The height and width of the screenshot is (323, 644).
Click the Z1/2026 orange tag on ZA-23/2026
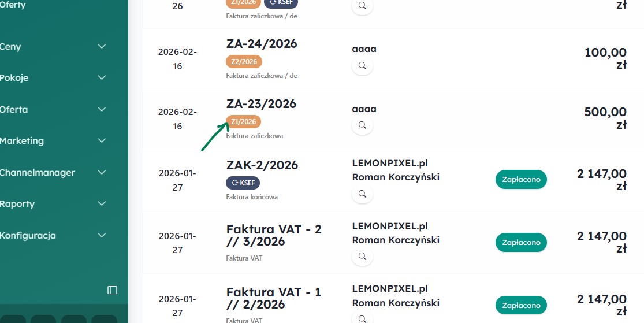243,122
